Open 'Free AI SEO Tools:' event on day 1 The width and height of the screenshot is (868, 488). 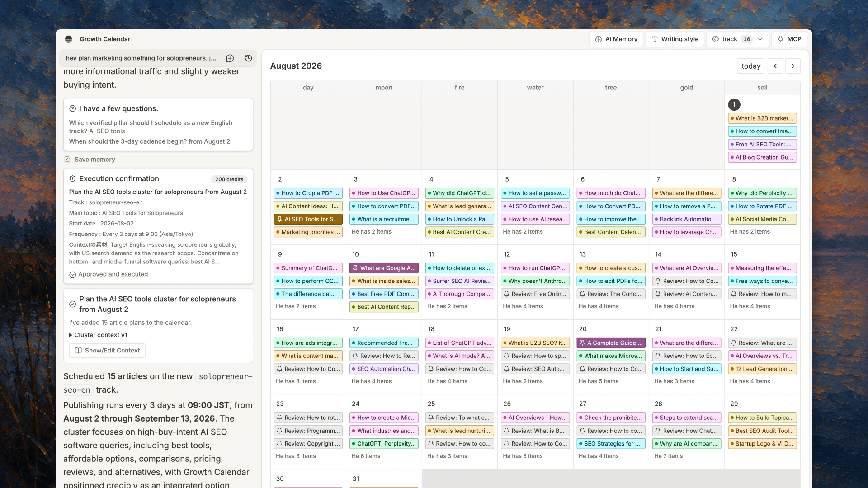pos(762,145)
